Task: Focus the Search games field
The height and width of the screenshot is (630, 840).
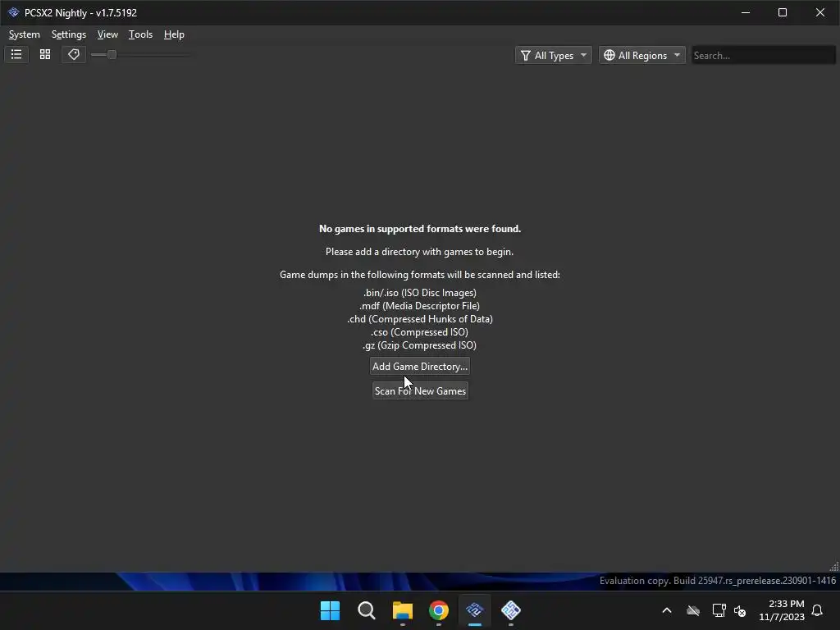Action: coord(763,55)
